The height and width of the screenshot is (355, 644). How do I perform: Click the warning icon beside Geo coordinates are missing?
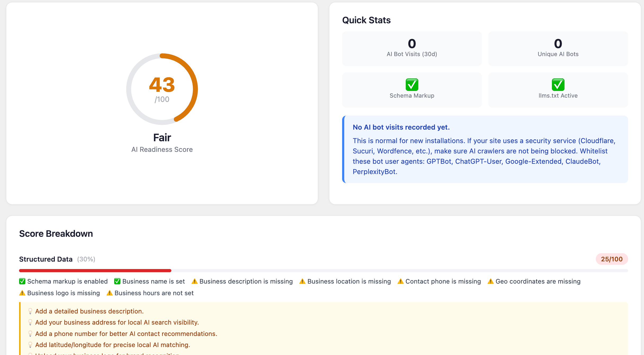pos(490,281)
